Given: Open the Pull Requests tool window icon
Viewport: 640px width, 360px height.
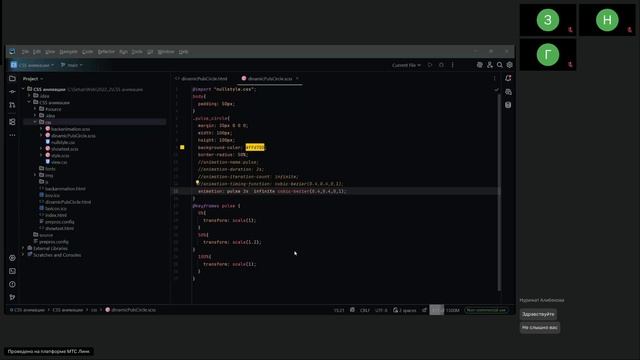Looking at the screenshot, I should [12, 105].
